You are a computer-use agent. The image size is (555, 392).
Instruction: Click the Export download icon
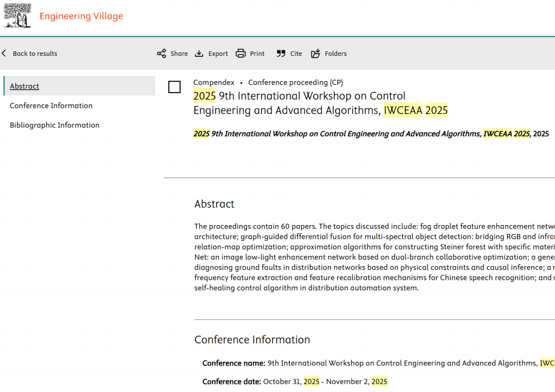pyautogui.click(x=199, y=54)
